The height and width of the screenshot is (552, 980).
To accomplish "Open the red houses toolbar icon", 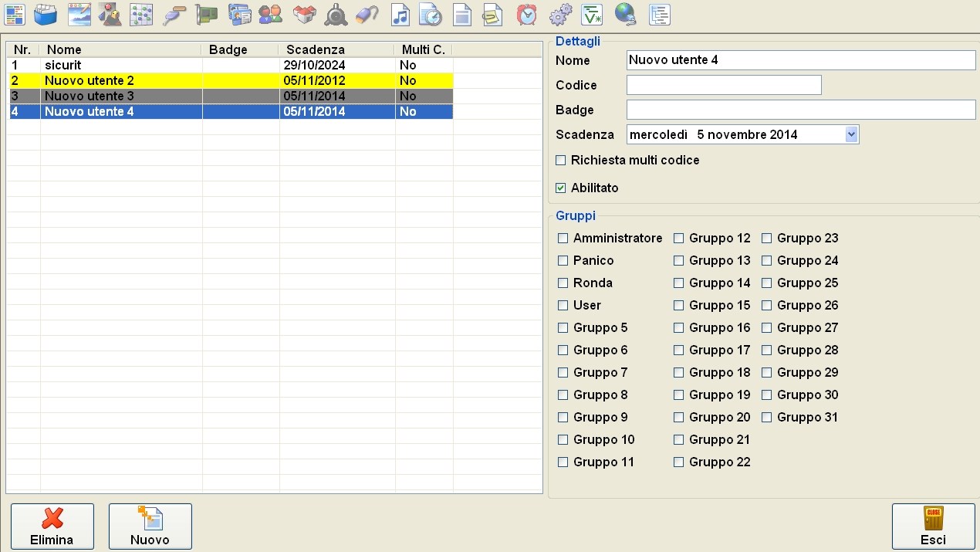I will pos(304,14).
